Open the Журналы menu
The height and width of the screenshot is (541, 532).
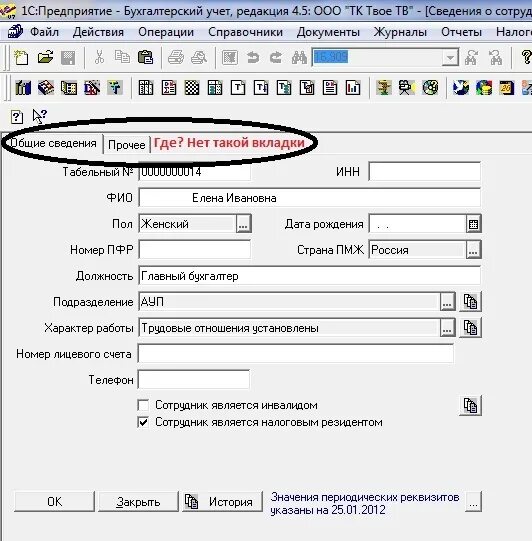(x=400, y=32)
